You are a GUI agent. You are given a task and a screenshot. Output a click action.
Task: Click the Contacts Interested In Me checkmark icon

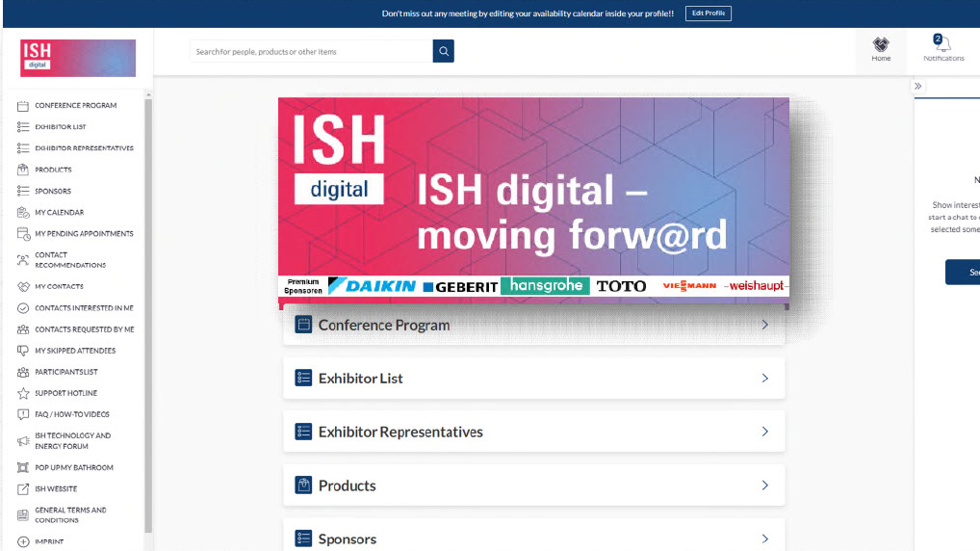click(x=23, y=308)
